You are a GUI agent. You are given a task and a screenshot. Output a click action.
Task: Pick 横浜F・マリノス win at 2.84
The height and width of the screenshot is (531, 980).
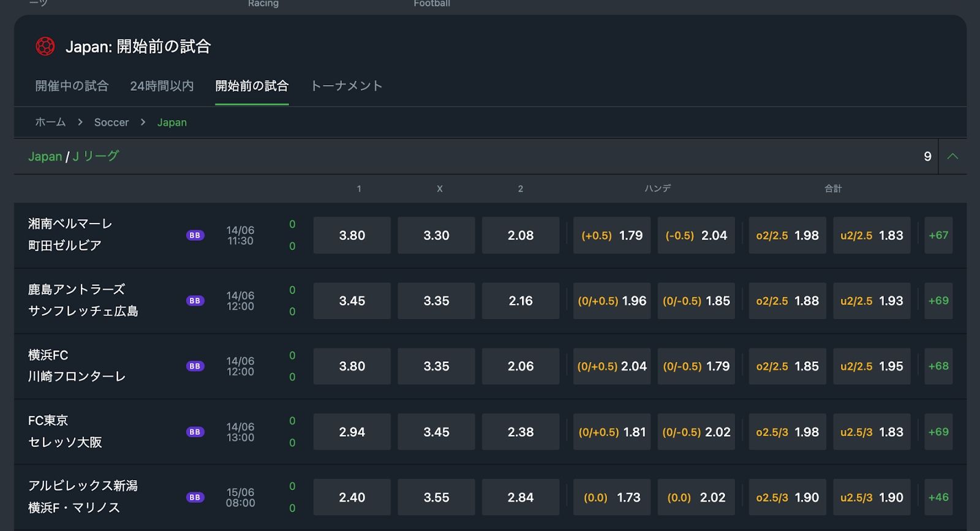(521, 497)
